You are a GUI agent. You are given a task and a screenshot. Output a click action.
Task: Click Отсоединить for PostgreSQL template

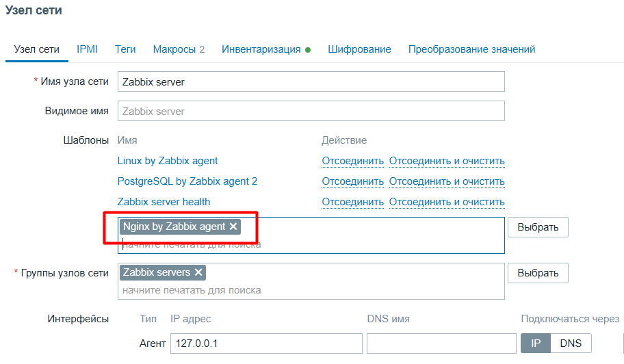(x=352, y=181)
